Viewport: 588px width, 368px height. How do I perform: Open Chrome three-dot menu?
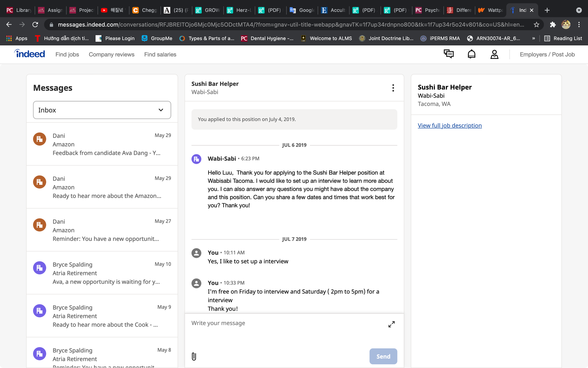coord(579,25)
